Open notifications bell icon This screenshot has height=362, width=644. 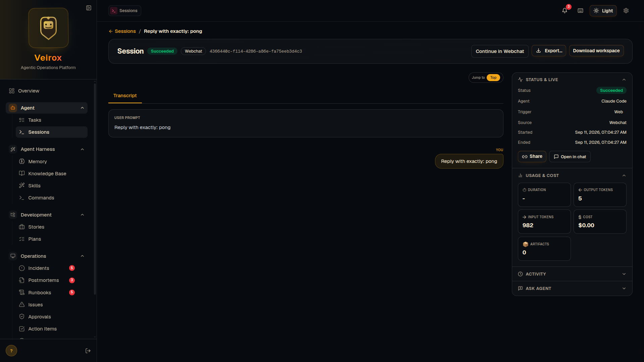565,11
